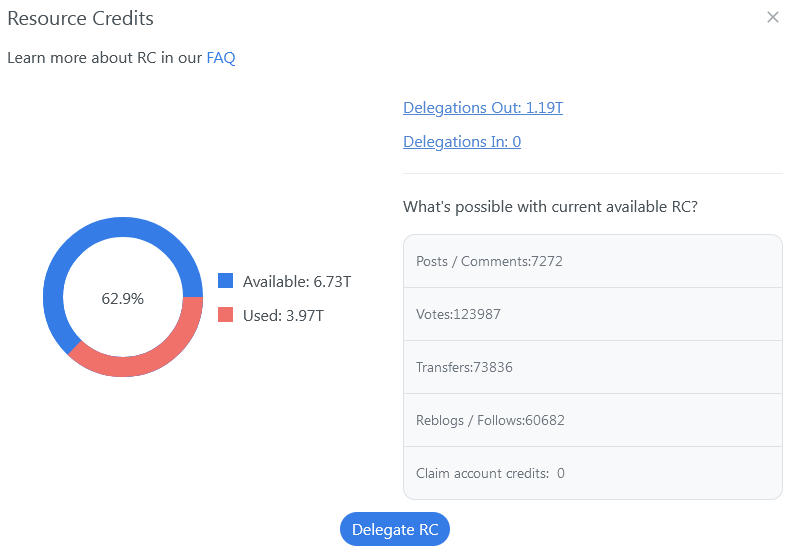Select the Posts / Comments row
Viewport: 787px width, 547px height.
(x=592, y=261)
